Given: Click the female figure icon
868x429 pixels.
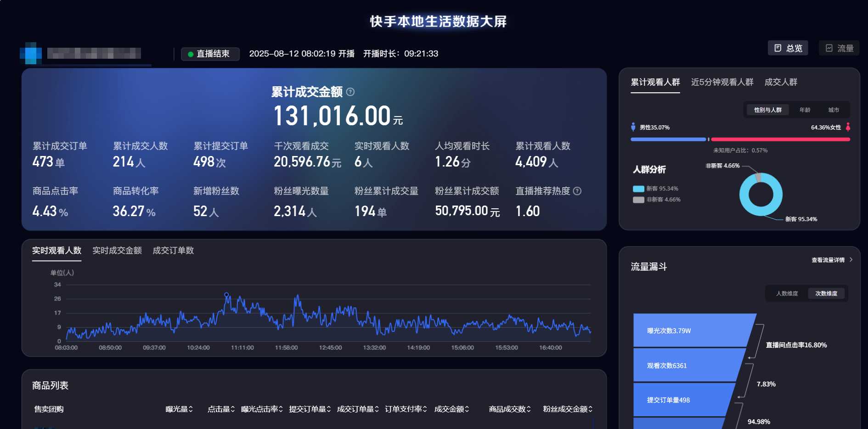Looking at the screenshot, I should (x=848, y=127).
